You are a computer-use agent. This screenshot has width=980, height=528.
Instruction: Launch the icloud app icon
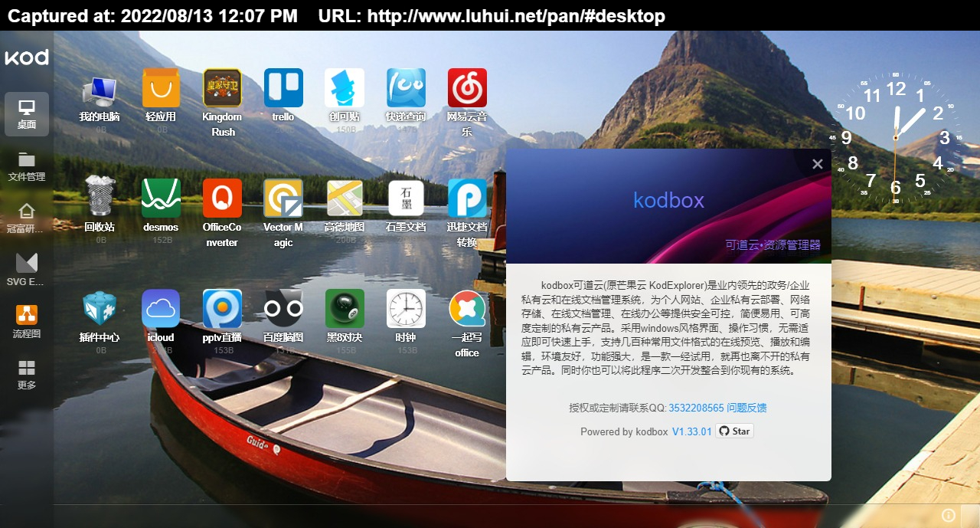pos(161,309)
